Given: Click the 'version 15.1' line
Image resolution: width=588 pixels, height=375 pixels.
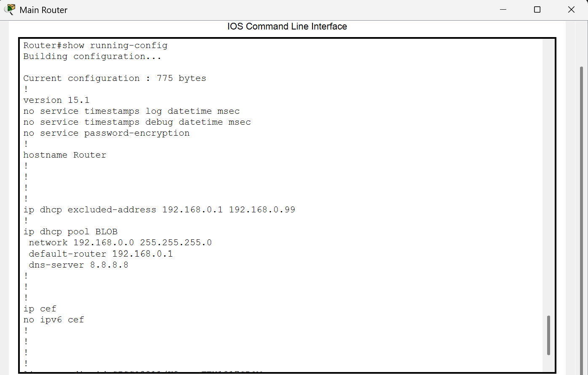Looking at the screenshot, I should (56, 100).
